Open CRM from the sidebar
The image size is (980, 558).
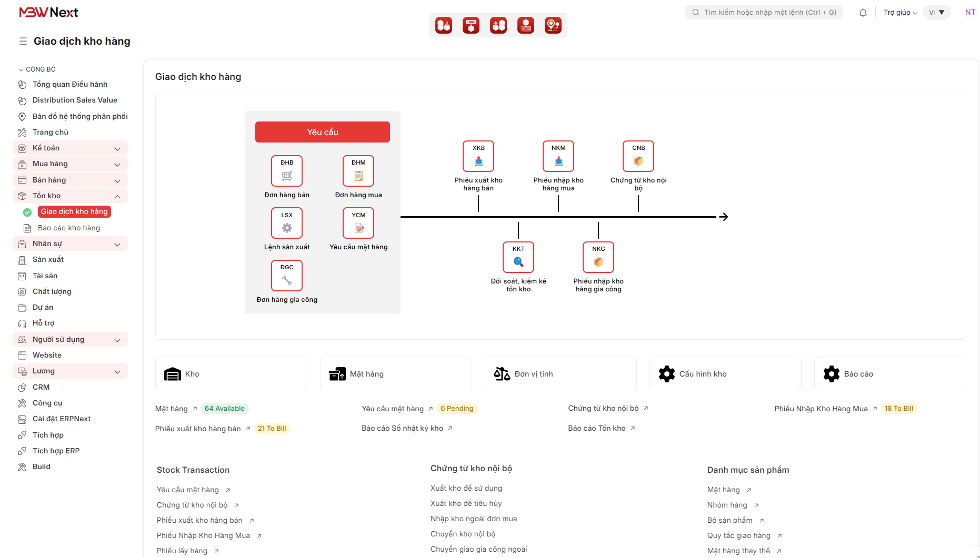(x=41, y=387)
